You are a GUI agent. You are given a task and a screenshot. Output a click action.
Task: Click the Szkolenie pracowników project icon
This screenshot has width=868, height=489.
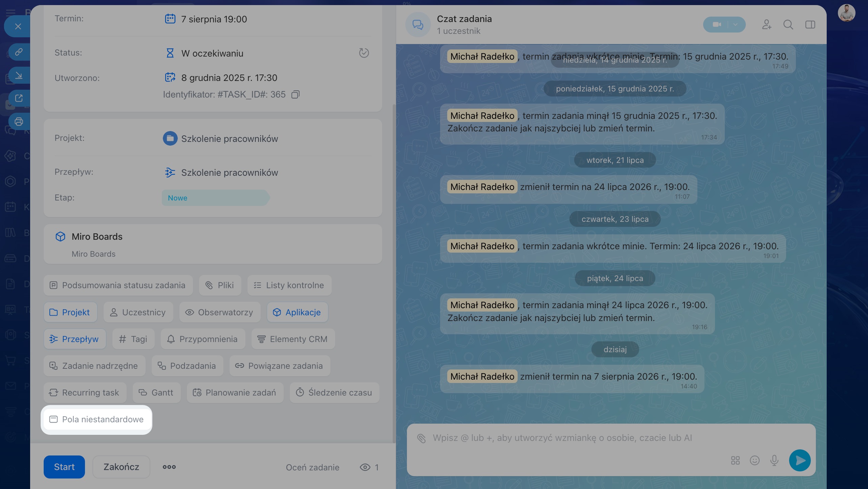tap(170, 139)
